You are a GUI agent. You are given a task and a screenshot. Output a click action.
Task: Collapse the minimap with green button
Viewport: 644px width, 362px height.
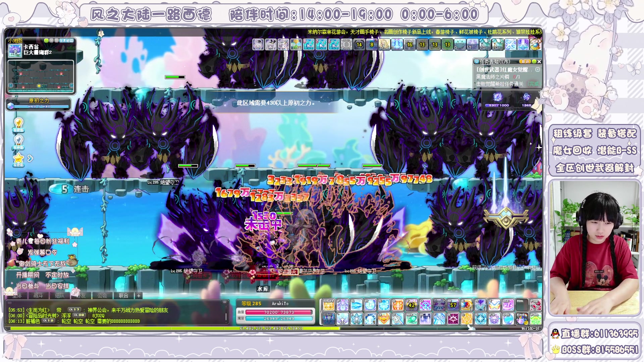point(46,41)
